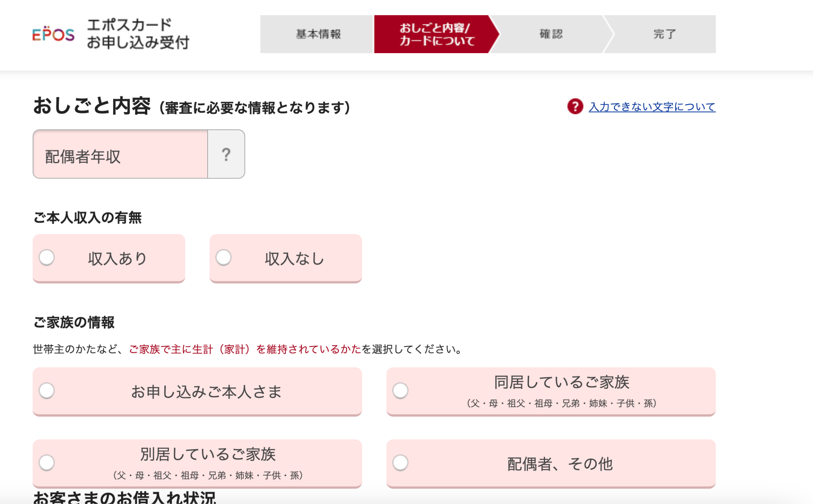The image size is (813, 504).
Task: Click the エポスカード お申し込み受付 title
Action: (x=138, y=34)
